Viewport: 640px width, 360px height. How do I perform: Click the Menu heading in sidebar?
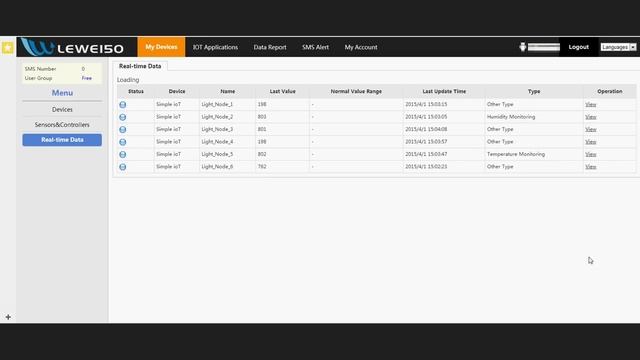(62, 93)
